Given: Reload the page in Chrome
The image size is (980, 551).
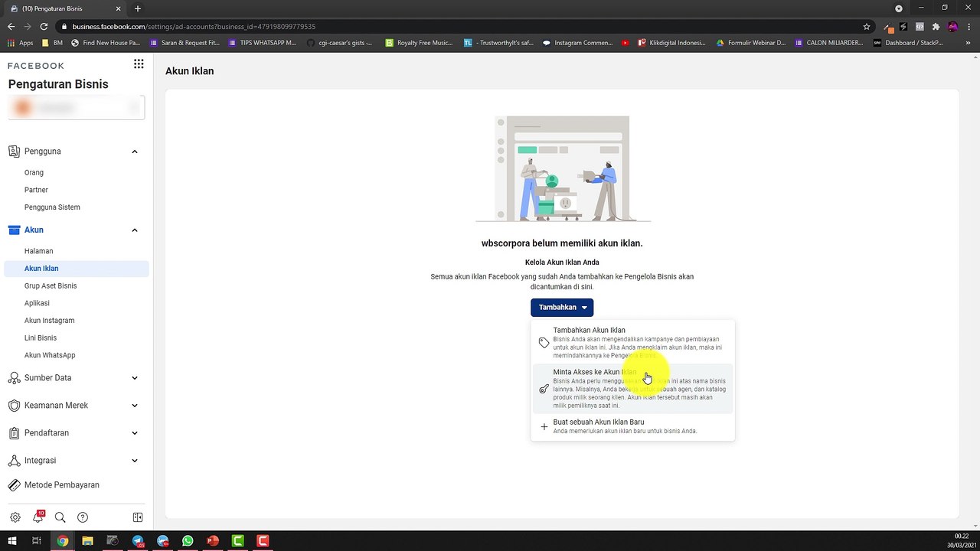Looking at the screenshot, I should pos(44,26).
